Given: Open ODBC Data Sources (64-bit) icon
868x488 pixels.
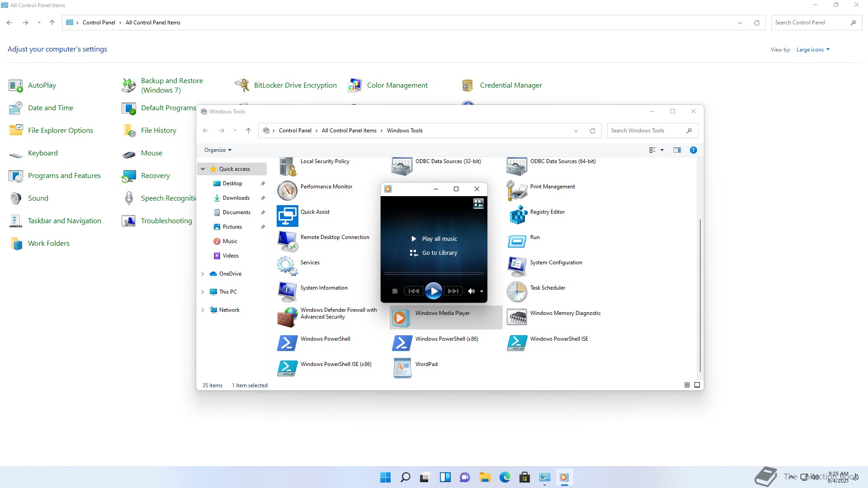Looking at the screenshot, I should [517, 166].
